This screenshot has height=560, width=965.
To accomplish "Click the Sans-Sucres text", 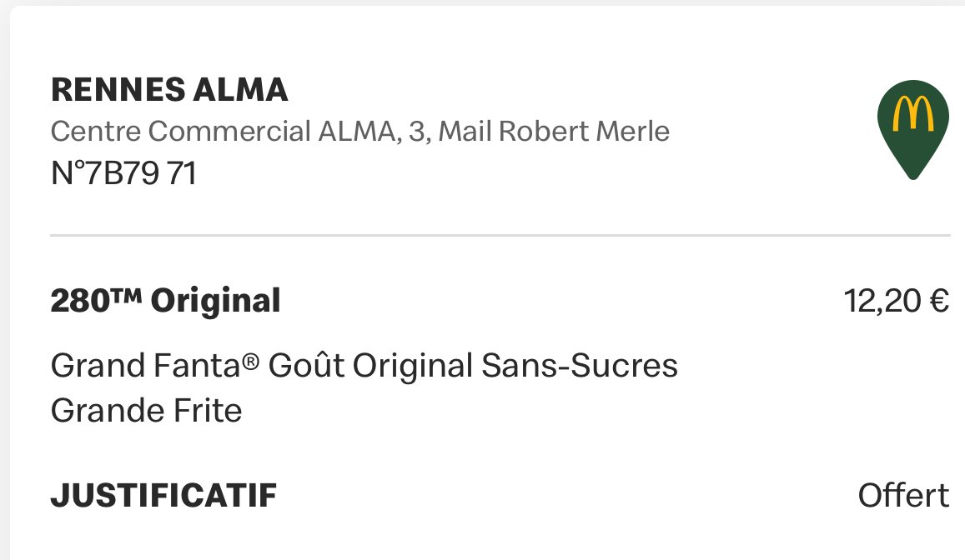I will pyautogui.click(x=580, y=366).
